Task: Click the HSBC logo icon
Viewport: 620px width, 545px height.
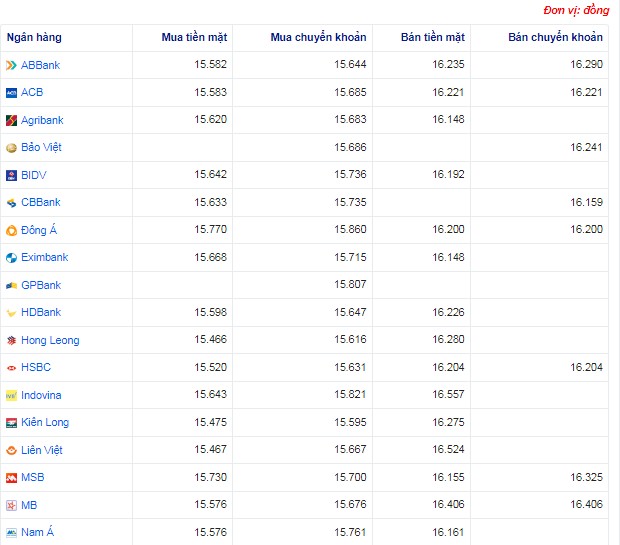Action: tap(11, 368)
